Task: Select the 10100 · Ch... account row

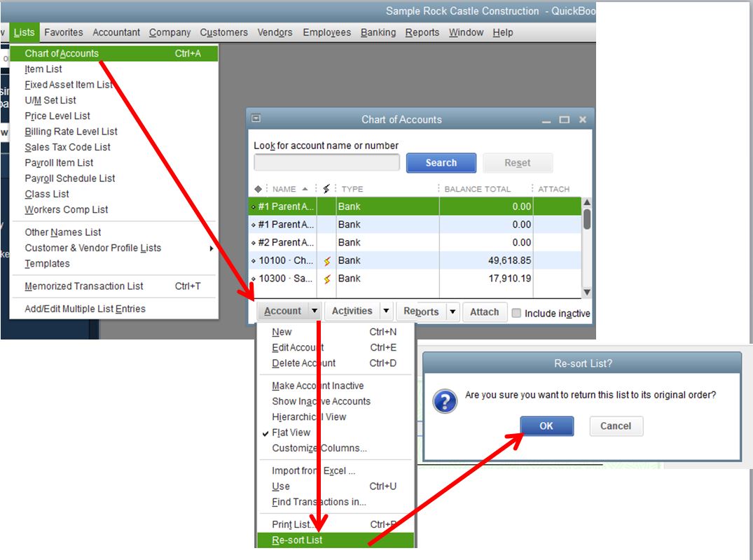Action: [x=415, y=260]
